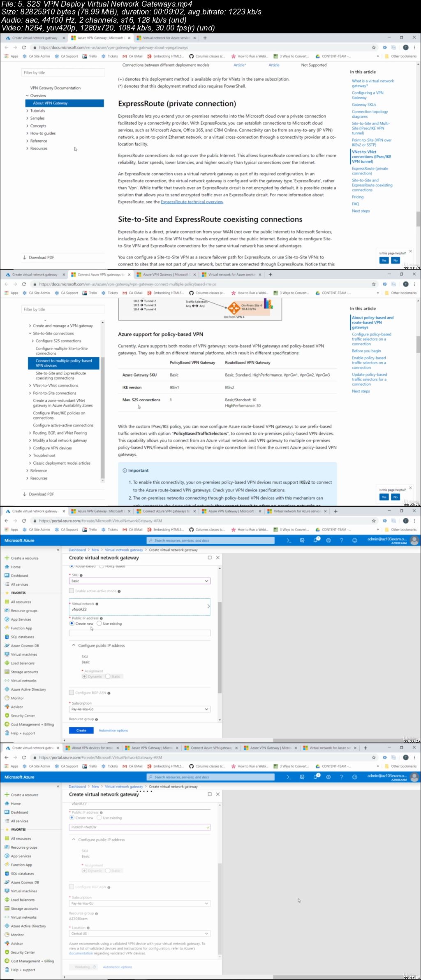The width and height of the screenshot is (421, 980).
Task: Click info icon beside Location label
Action: (x=88, y=928)
